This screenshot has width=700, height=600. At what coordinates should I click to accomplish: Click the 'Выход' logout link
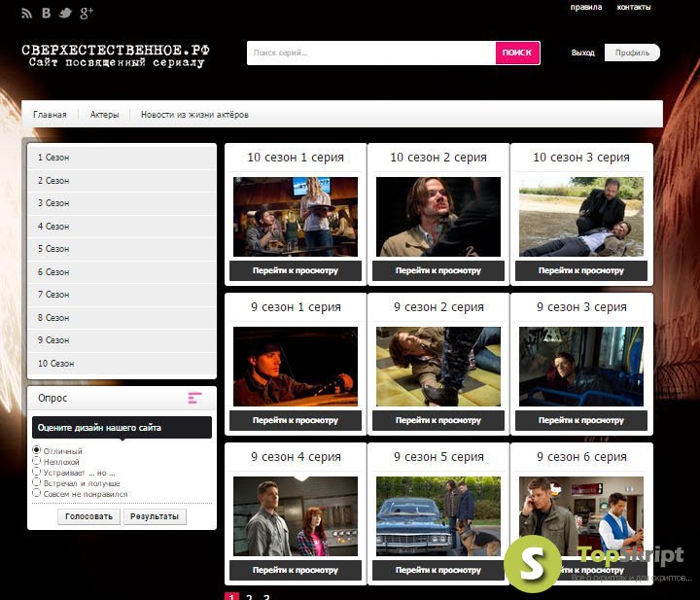tap(582, 53)
